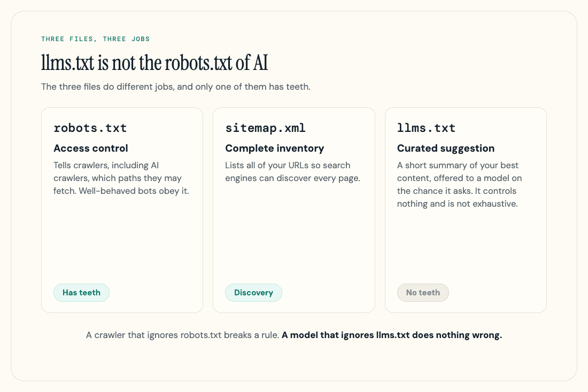This screenshot has width=588, height=392.
Task: Click the robots.txt description about crawlers
Action: click(x=121, y=178)
